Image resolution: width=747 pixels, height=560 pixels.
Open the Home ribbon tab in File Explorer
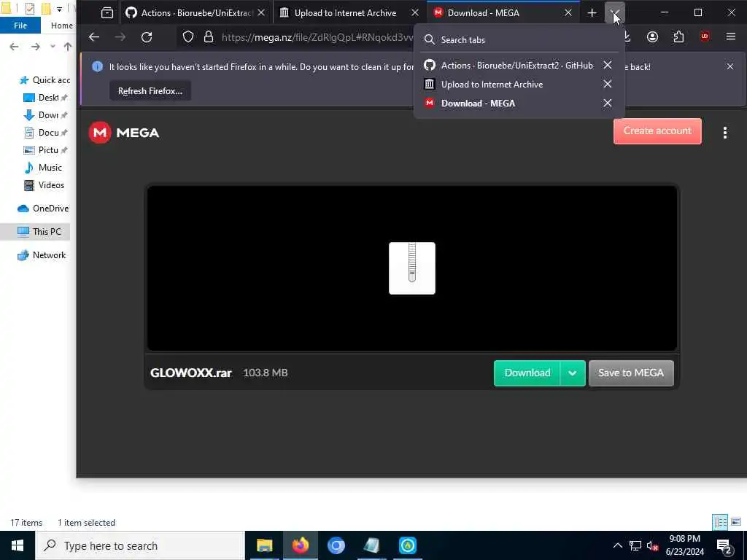click(x=61, y=26)
